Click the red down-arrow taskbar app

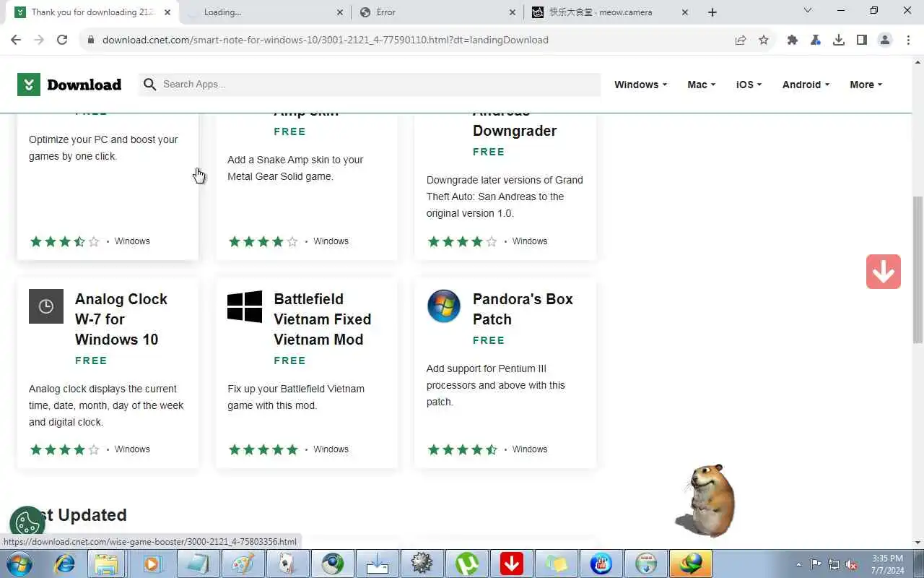coord(512,564)
